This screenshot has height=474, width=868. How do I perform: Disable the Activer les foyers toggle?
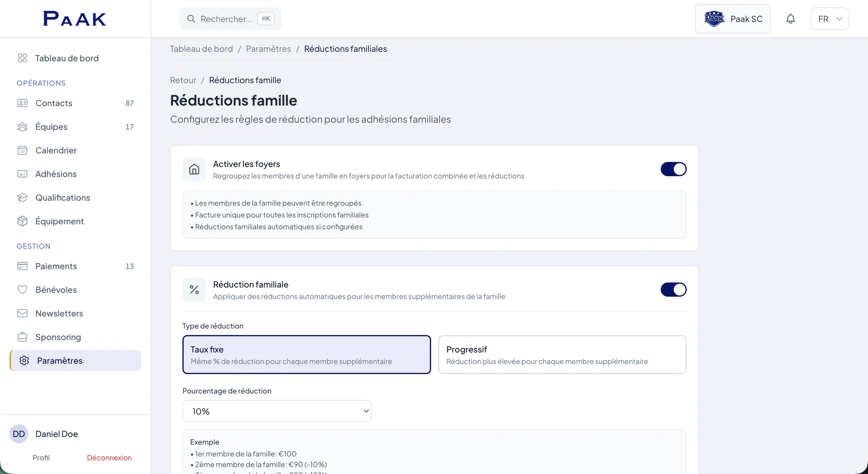click(x=673, y=169)
